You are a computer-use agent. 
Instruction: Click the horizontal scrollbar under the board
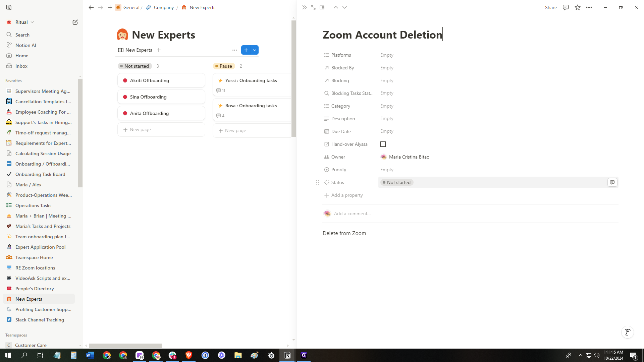pyautogui.click(x=125, y=346)
